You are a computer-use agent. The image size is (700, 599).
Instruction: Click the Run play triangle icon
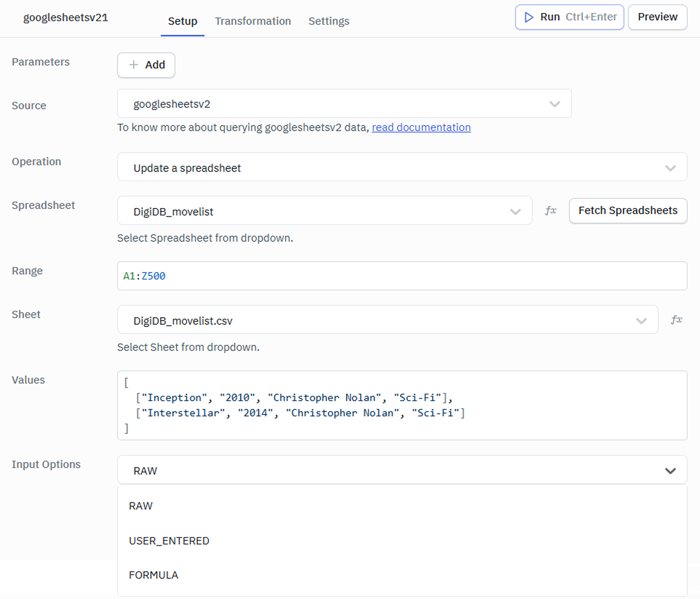tap(529, 17)
